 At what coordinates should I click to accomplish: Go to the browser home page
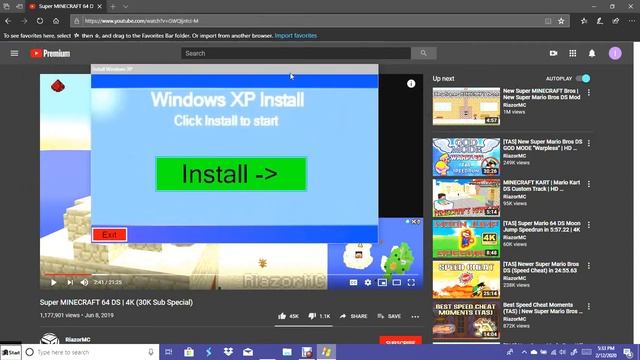coord(56,21)
